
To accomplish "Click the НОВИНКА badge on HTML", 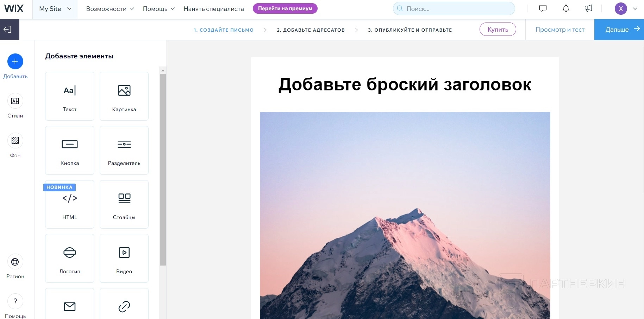I will pos(60,187).
